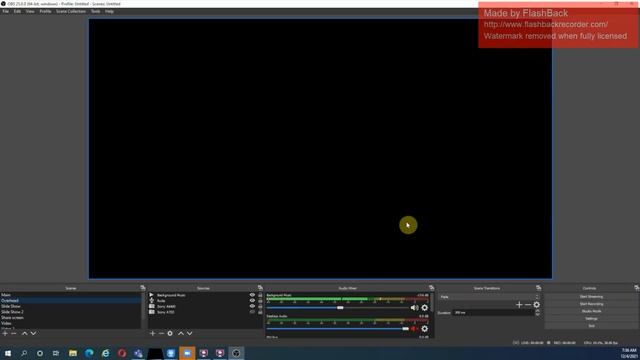Open Background Music audio settings gear
This screenshot has height=360, width=640.
(424, 308)
